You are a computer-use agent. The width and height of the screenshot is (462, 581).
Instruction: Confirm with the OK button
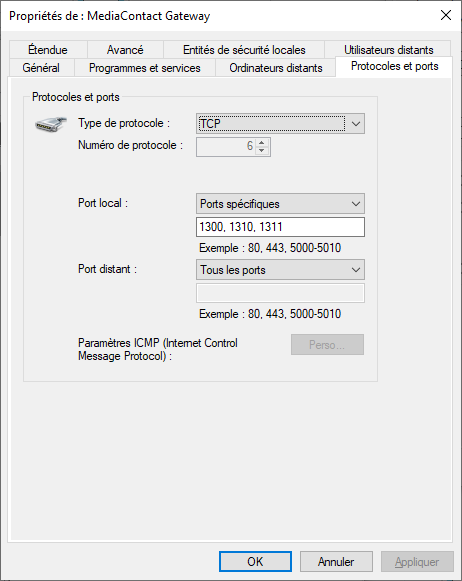[255, 562]
